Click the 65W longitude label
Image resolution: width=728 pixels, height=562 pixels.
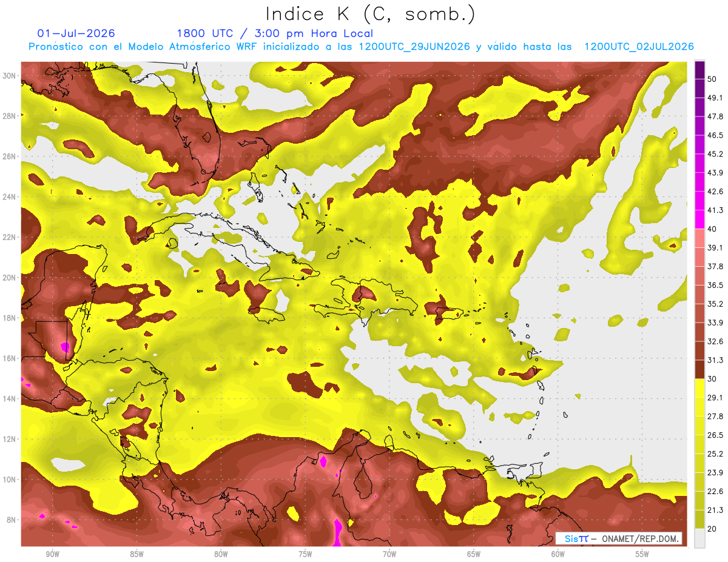click(x=474, y=554)
